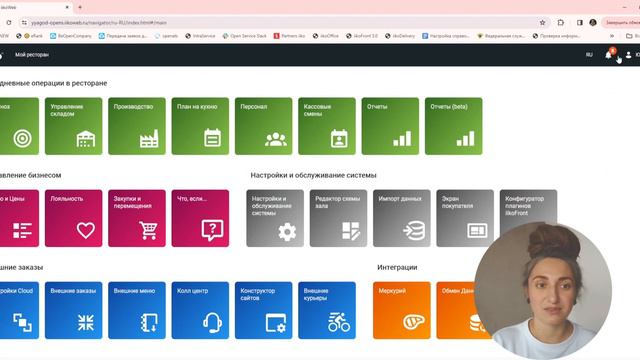Switch language via RU selector
Image resolution: width=640 pixels, height=360 pixels.
click(x=589, y=55)
